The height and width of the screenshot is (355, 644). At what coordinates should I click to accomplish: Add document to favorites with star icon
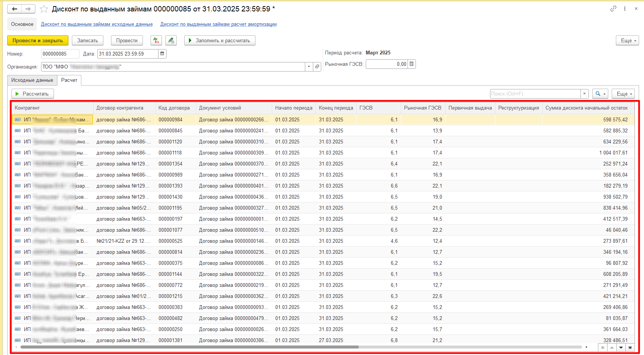coord(44,9)
